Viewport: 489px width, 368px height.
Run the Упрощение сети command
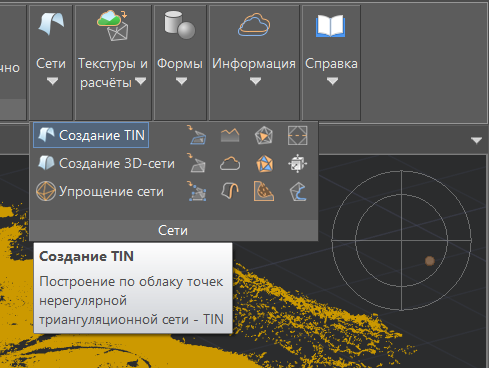(x=100, y=191)
